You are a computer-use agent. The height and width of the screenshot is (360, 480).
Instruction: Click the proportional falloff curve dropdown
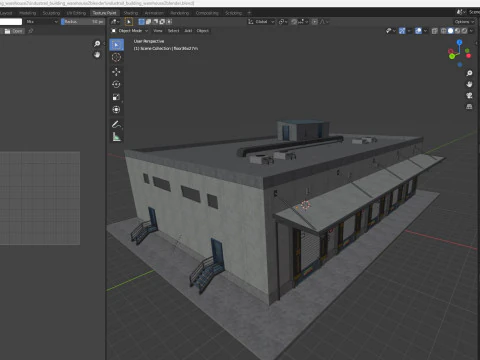point(324,22)
